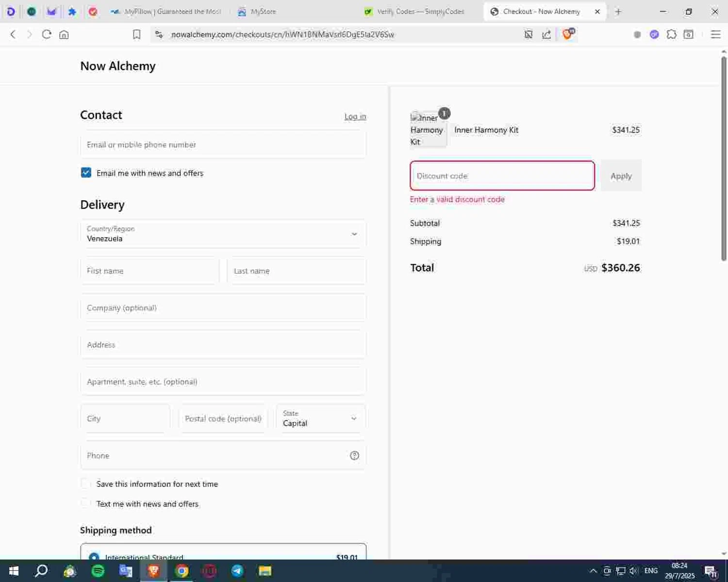Open the notification center icon

tap(711, 571)
